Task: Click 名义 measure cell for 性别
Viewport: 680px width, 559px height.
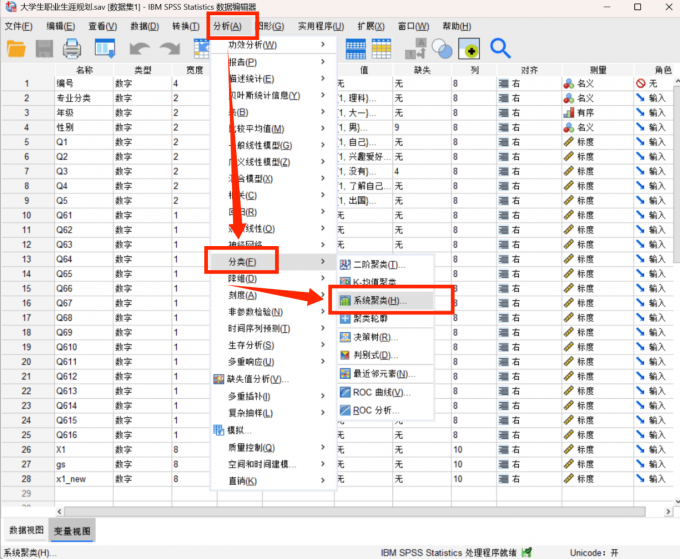Action: [598, 127]
